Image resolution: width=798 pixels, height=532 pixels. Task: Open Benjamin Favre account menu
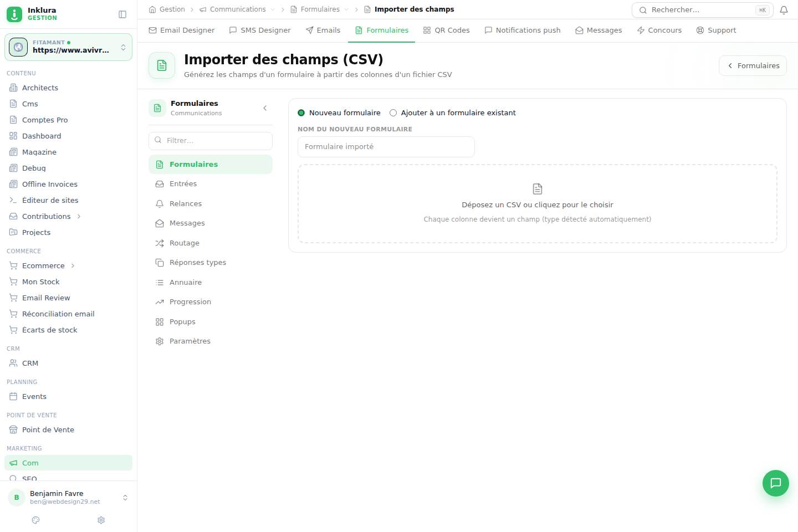(68, 497)
